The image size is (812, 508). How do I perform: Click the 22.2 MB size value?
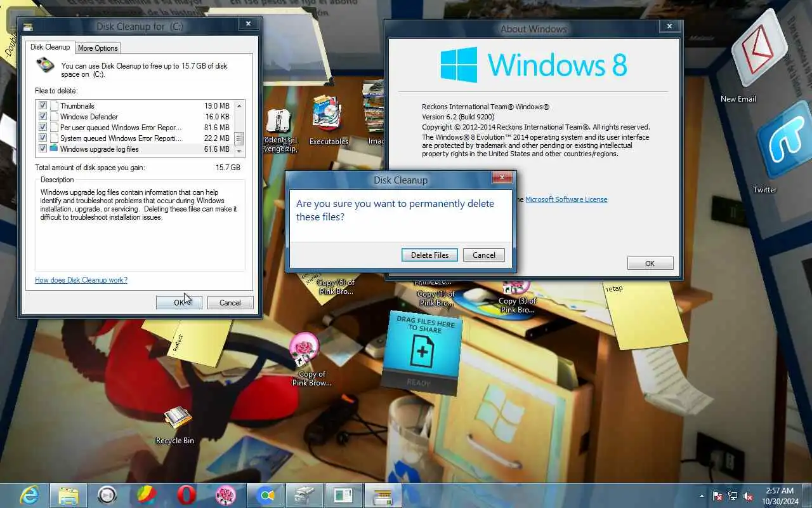(x=217, y=138)
